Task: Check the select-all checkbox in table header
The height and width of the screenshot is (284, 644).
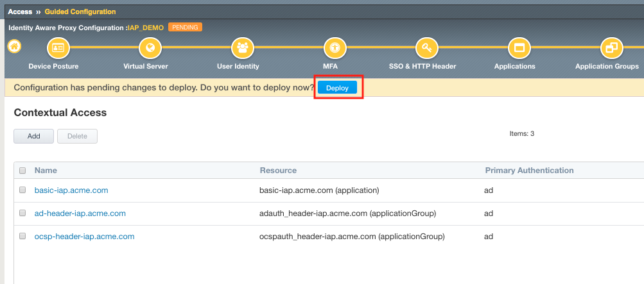Action: [22, 171]
